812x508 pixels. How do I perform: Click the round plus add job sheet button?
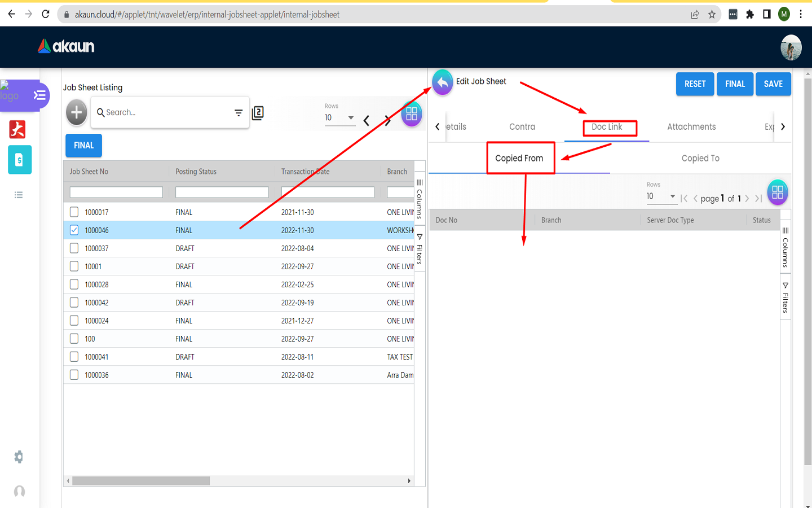point(77,112)
